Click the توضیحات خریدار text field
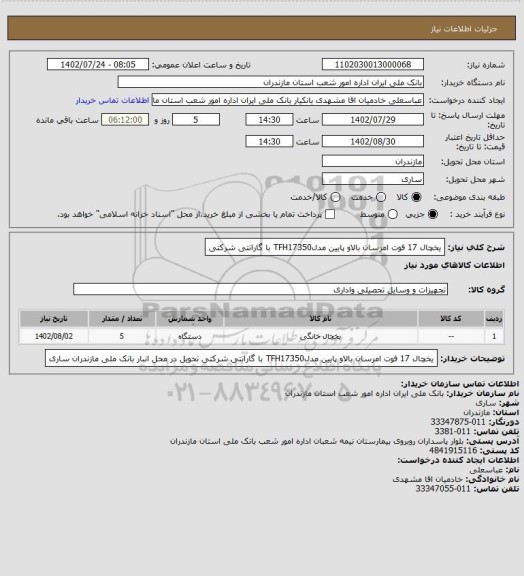Image resolution: width=524 pixels, height=576 pixels. pos(241,358)
